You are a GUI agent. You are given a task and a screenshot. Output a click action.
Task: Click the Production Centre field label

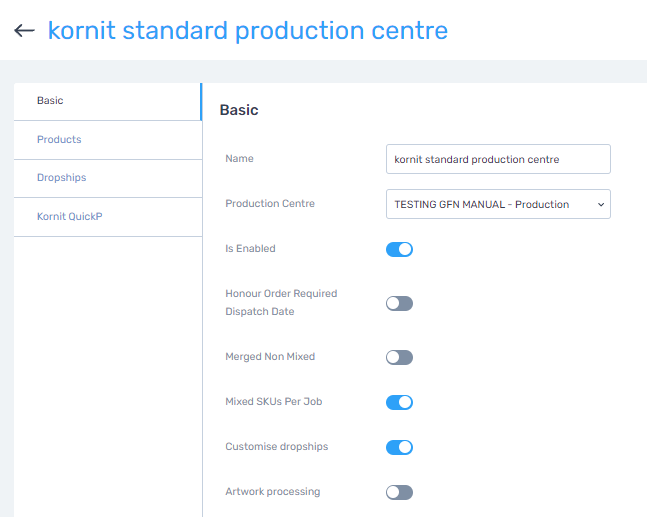(x=270, y=203)
